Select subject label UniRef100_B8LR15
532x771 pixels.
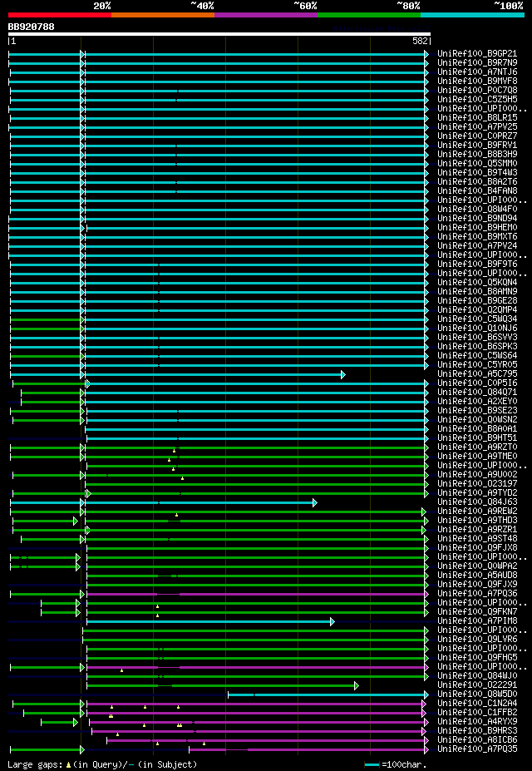tap(477, 118)
